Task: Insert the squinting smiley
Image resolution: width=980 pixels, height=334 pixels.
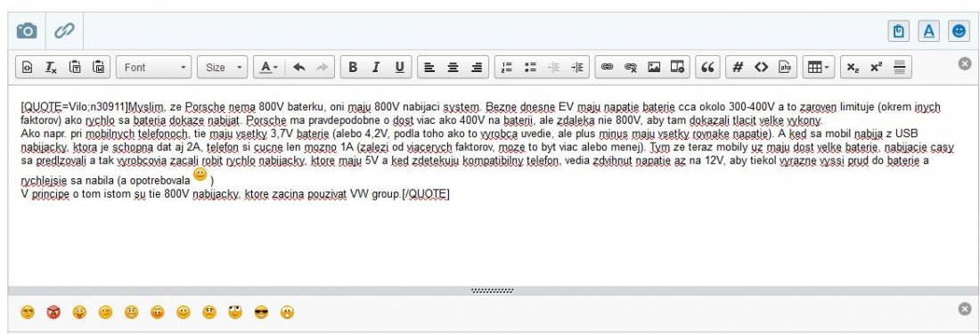Action: pos(28,312)
